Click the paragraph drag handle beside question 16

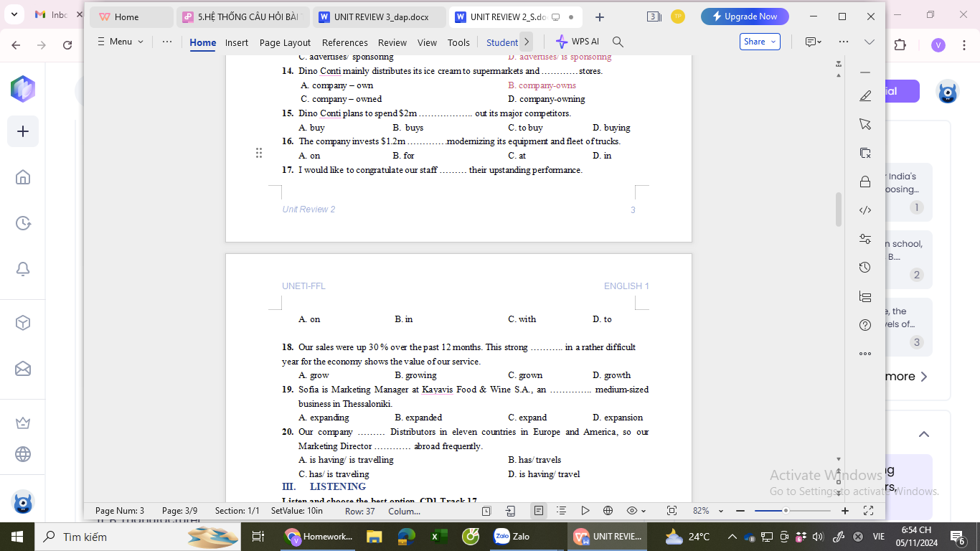click(x=259, y=153)
